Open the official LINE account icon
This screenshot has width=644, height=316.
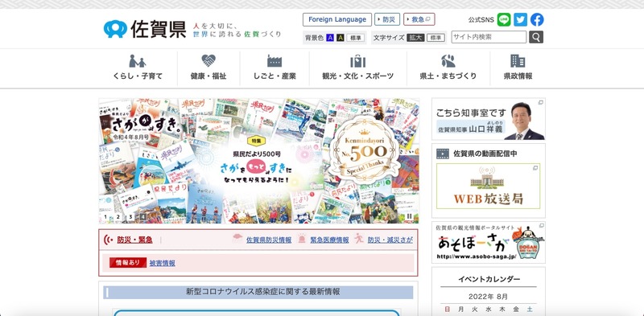504,19
